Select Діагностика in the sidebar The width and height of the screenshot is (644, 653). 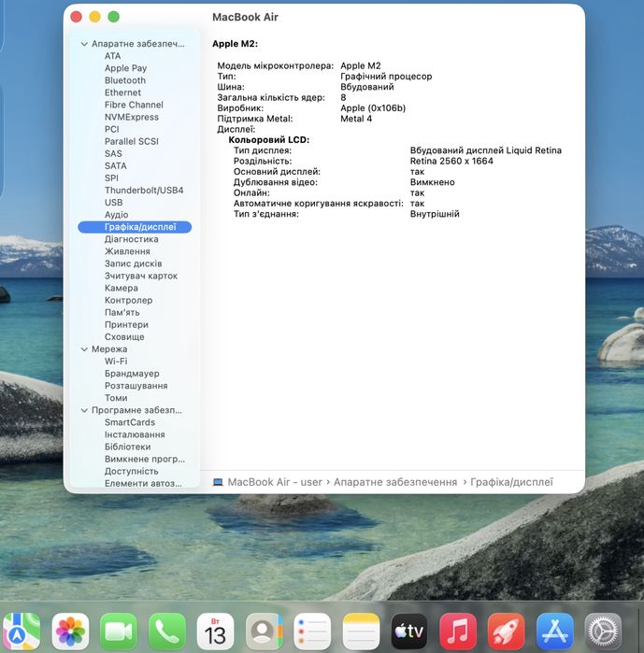point(131,239)
